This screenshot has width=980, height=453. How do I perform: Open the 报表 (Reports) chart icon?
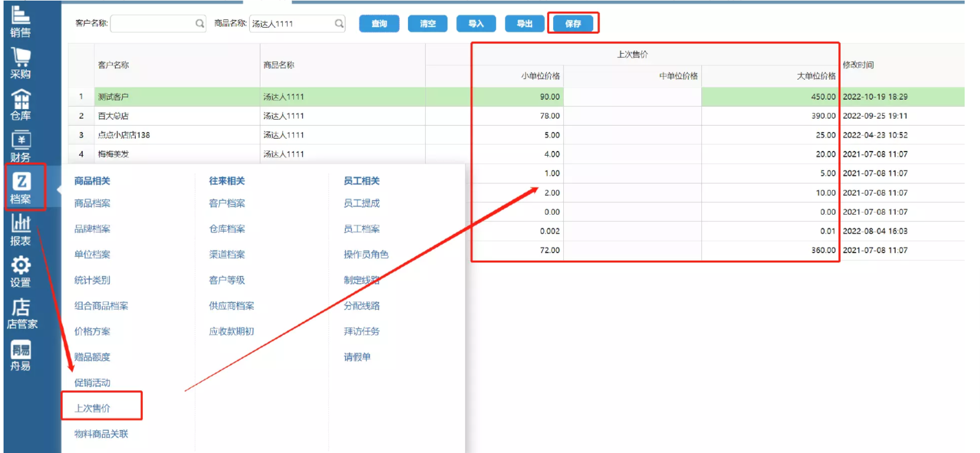click(21, 229)
